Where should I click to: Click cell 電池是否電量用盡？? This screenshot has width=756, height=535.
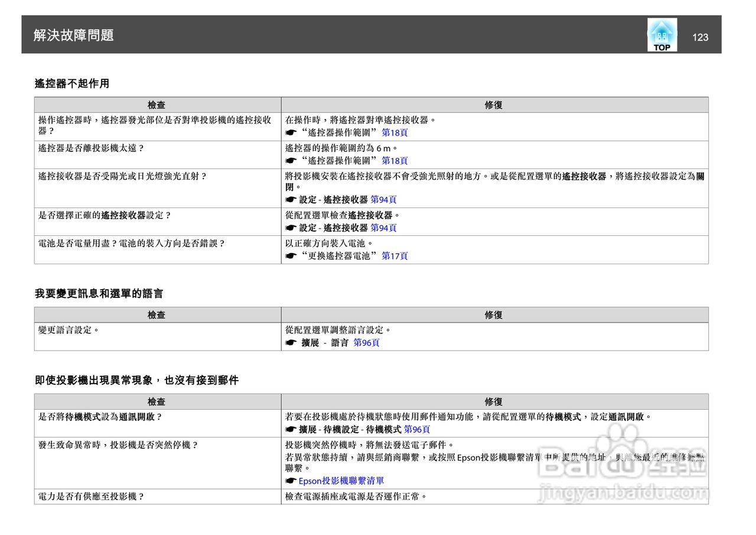pyautogui.click(x=158, y=249)
